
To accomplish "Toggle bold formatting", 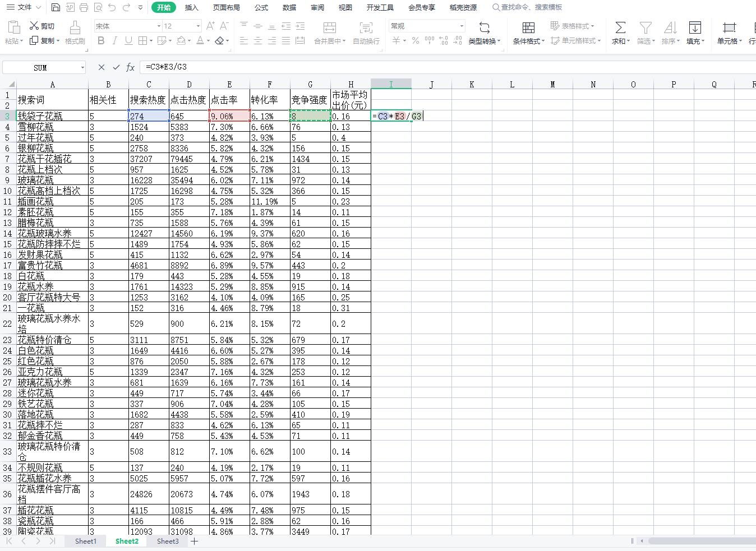I will tap(101, 41).
